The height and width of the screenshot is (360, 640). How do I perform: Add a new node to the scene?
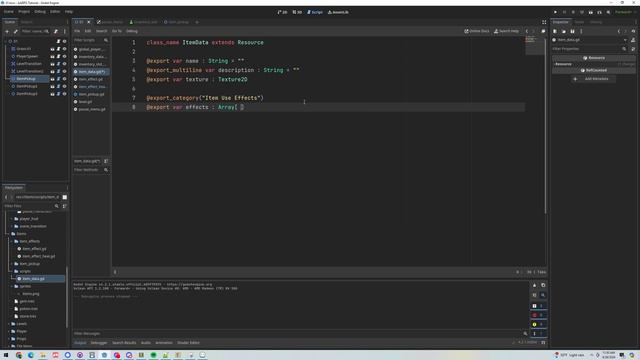point(7,31)
